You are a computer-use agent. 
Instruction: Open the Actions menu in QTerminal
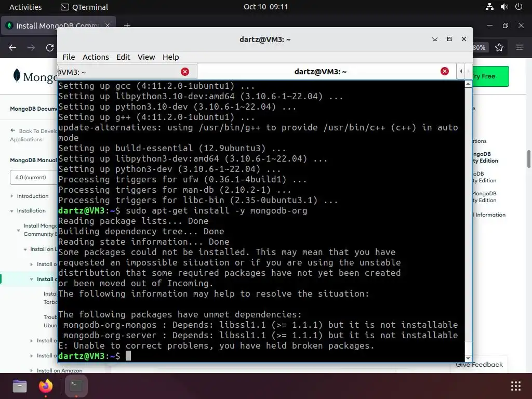click(x=96, y=57)
